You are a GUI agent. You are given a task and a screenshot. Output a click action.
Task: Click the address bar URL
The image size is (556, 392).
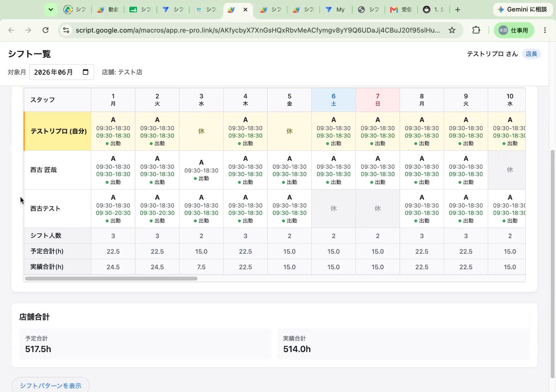tap(258, 30)
